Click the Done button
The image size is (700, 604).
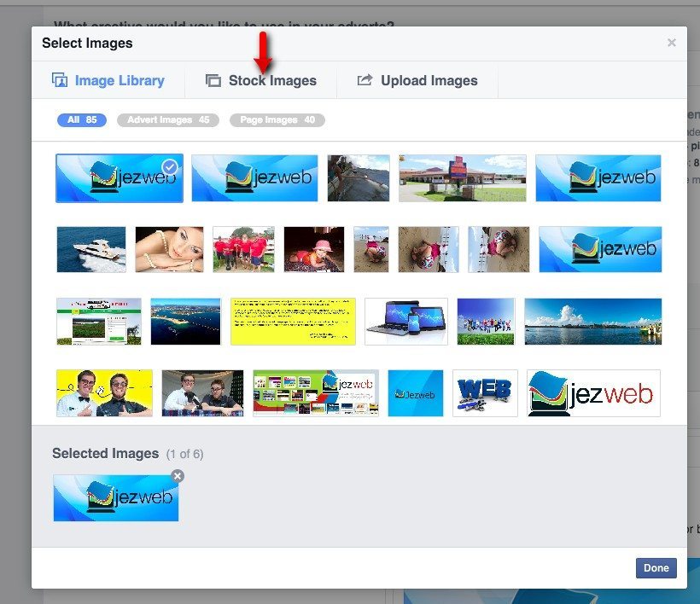[x=656, y=568]
